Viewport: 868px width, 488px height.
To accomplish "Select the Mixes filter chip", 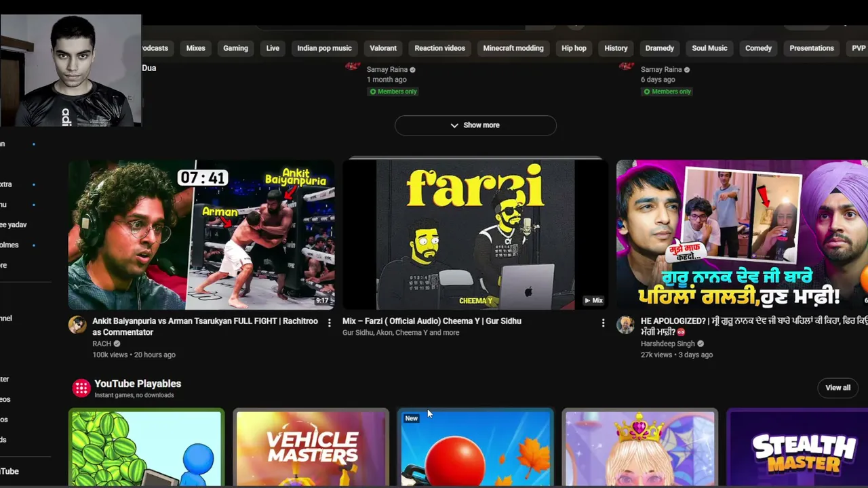I will point(195,48).
